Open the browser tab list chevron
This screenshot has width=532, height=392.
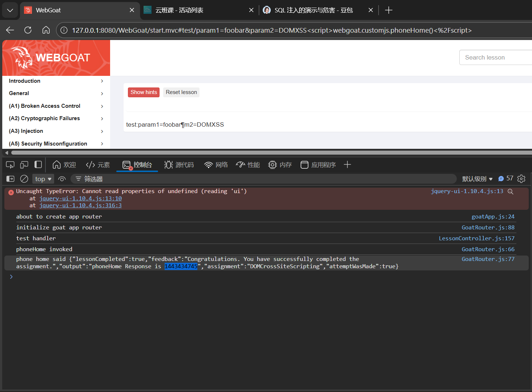(x=10, y=10)
